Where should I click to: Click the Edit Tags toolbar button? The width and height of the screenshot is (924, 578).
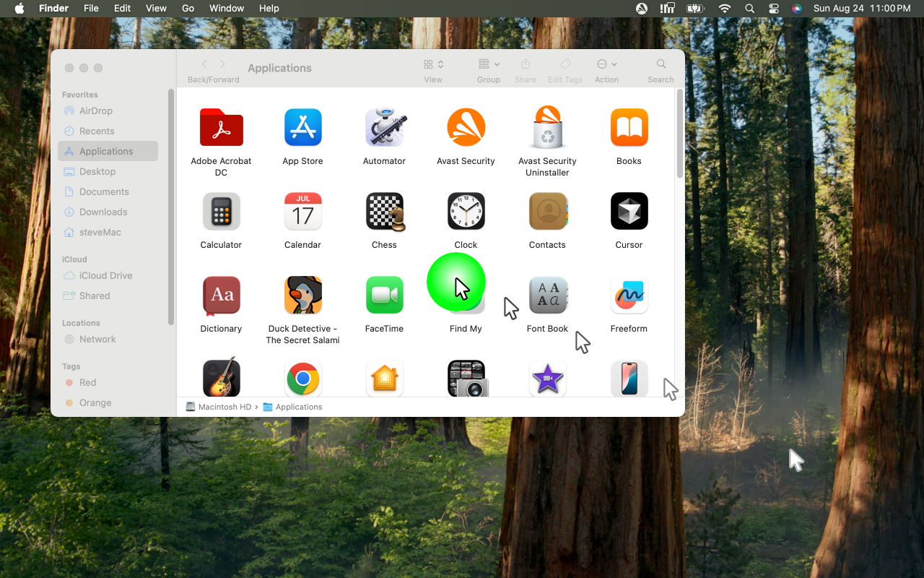(565, 69)
